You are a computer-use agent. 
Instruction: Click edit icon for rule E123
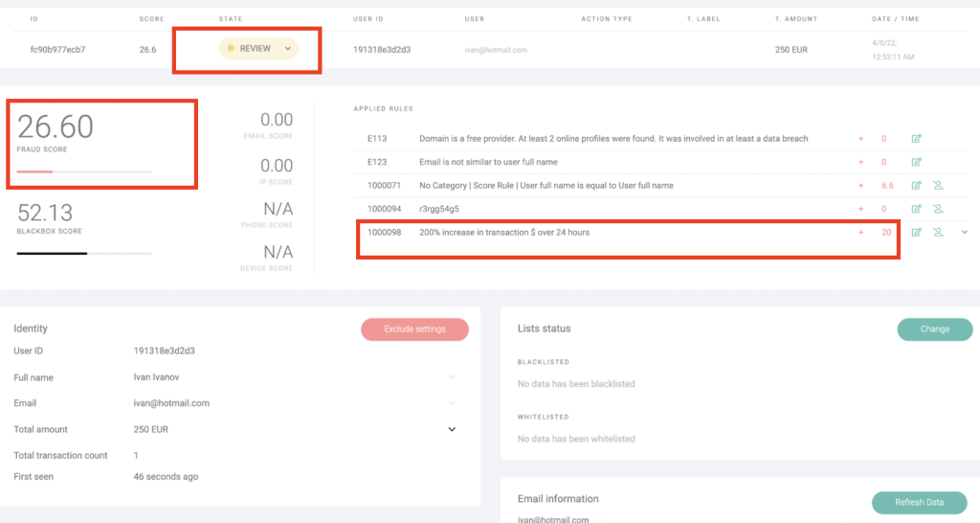916,162
